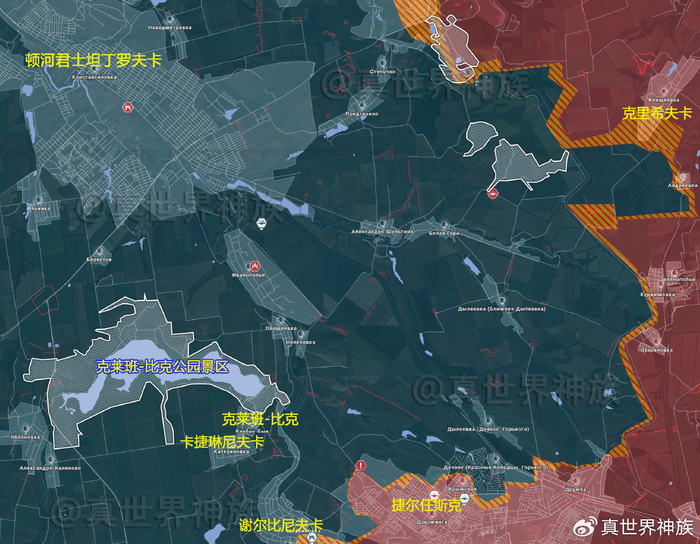Viewport: 700px width, 544px height.
Task: Click the red marker icon in Konstantinovka city
Action: 128,107
